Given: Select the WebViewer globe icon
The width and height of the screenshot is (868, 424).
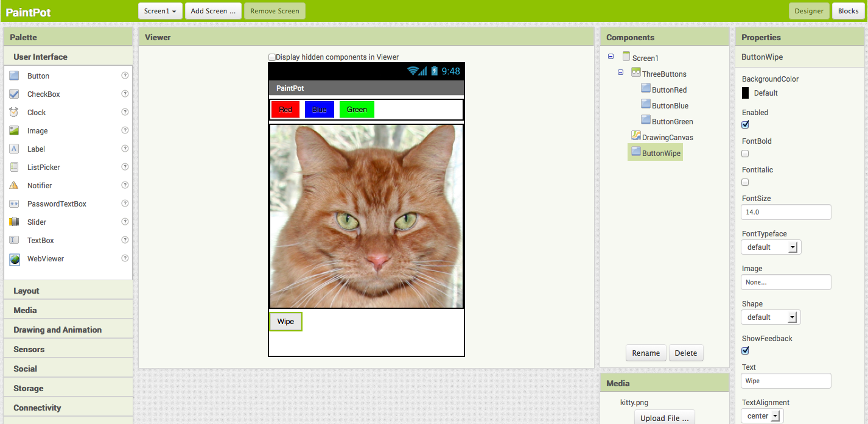Looking at the screenshot, I should click(x=14, y=259).
